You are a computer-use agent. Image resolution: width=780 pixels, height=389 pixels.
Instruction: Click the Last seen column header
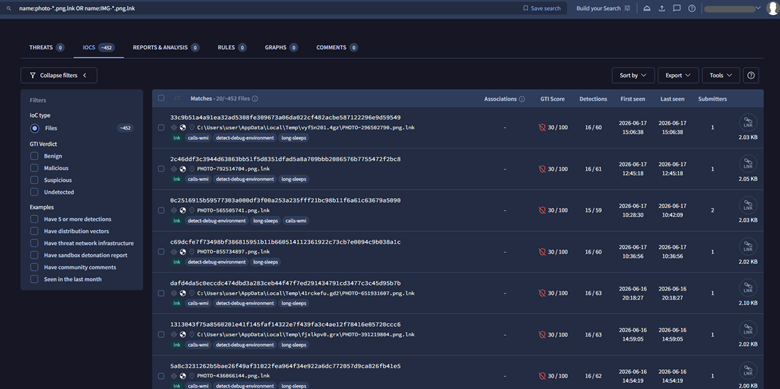pyautogui.click(x=672, y=99)
